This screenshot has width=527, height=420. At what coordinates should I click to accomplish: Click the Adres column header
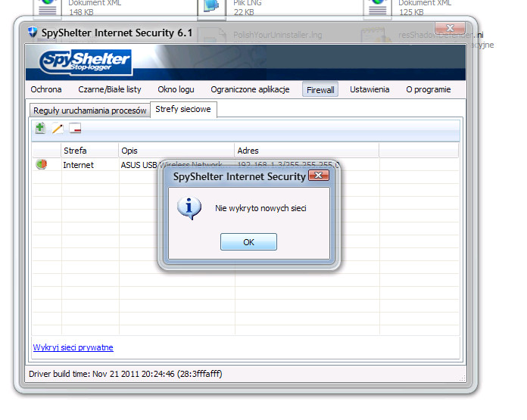[307, 151]
